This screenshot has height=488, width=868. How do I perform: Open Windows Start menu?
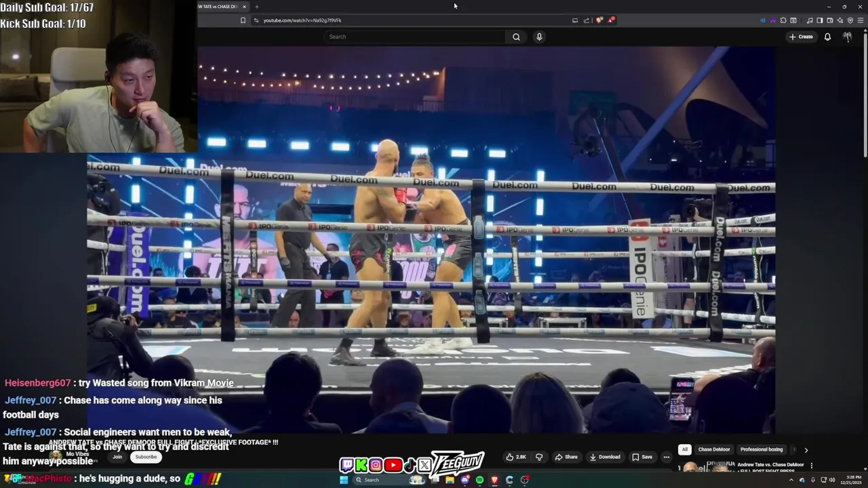point(344,480)
